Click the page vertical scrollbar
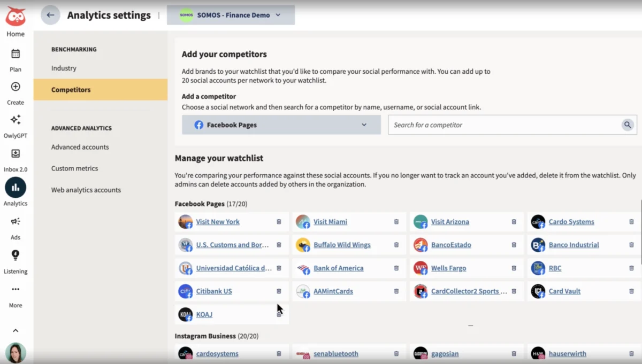This screenshot has height=364, width=642. [640, 233]
